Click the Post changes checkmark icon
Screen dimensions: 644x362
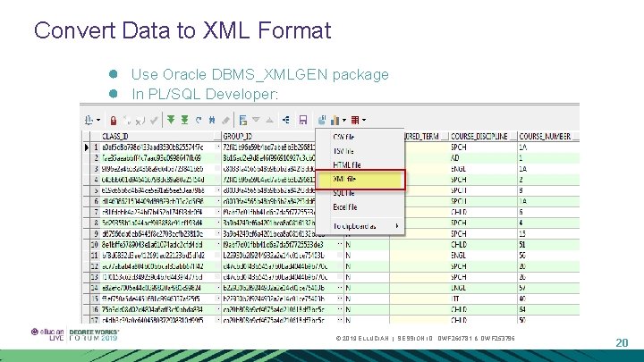coord(154,121)
